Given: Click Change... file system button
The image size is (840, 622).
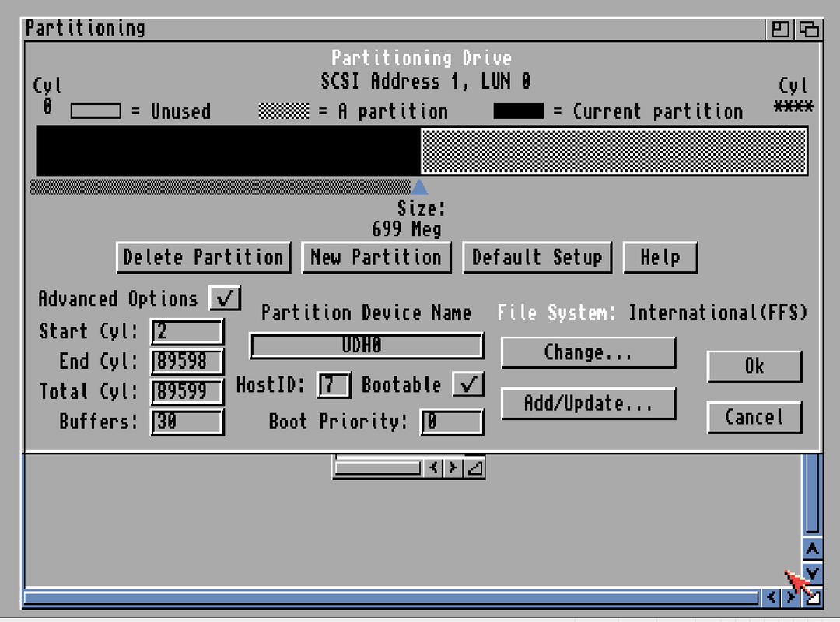Looking at the screenshot, I should 588,352.
